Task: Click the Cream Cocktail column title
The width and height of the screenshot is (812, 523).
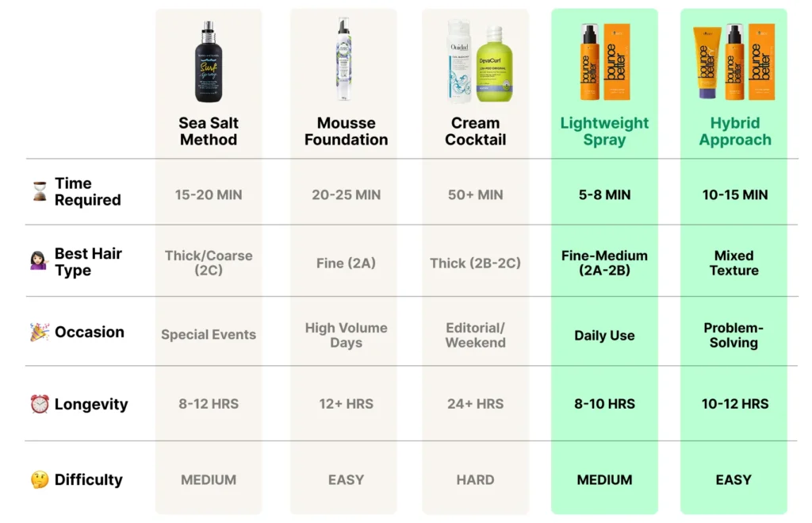Action: (x=476, y=131)
